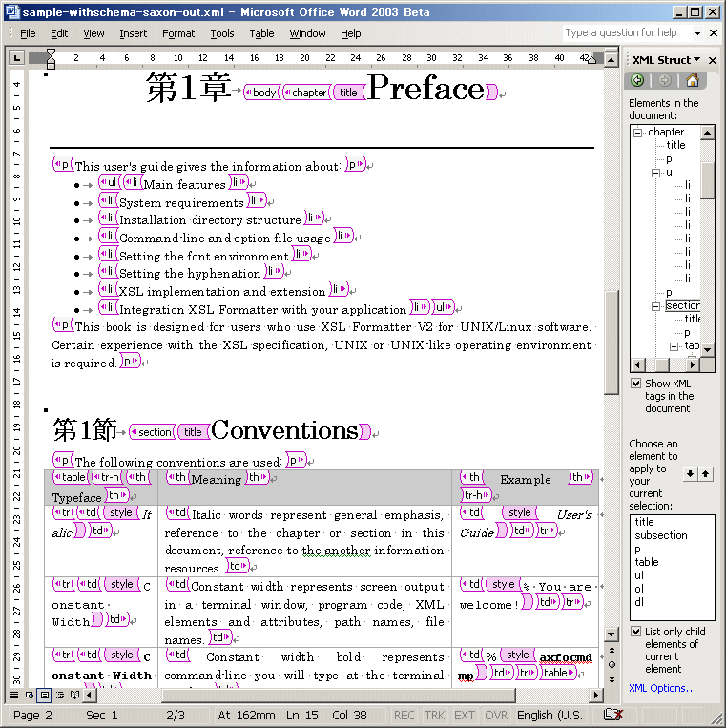The height and width of the screenshot is (728, 726).
Task: Click toolbar options arrow beside help box
Action: 697,33
